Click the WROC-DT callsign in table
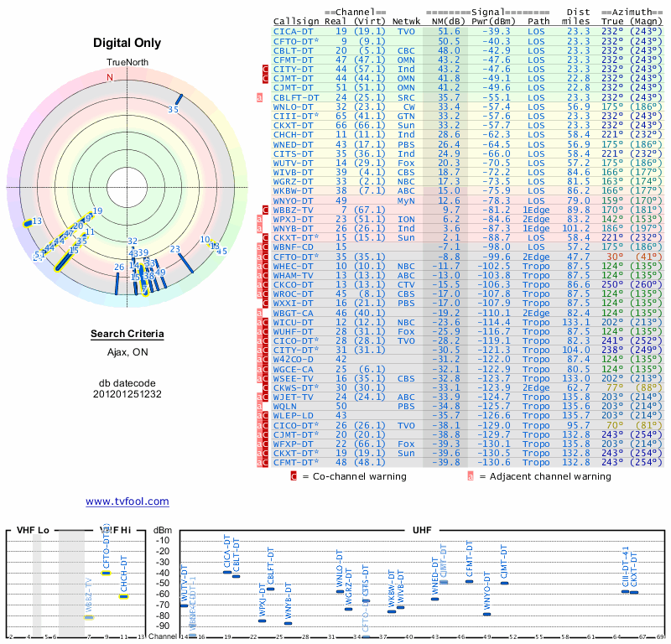Screen dimensions: 671x644 (x=293, y=294)
